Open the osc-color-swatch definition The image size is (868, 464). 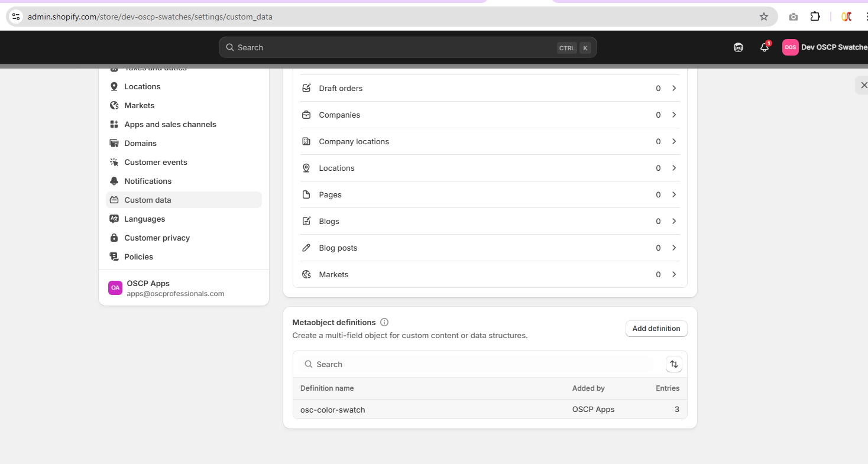coord(333,410)
